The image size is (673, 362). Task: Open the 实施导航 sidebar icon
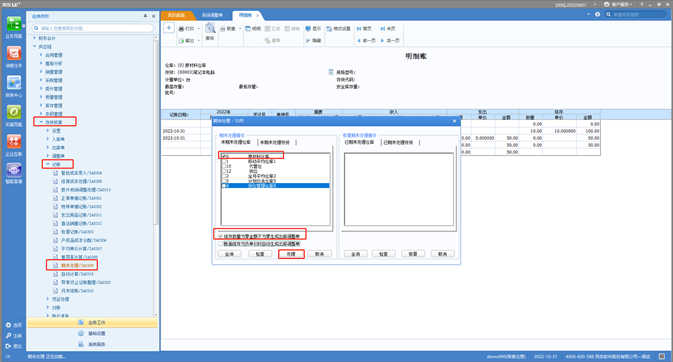point(14,112)
